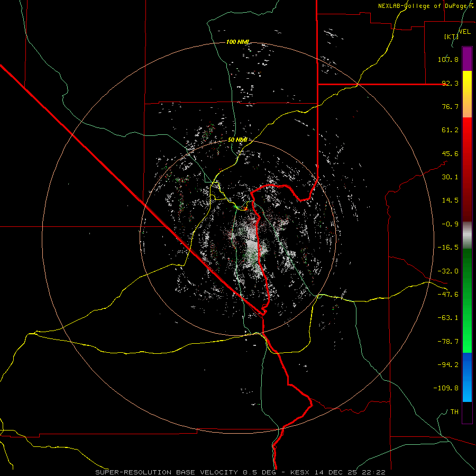The height and width of the screenshot is (476, 476).
Task: Click the -94.2 legend value
Action: pyautogui.click(x=448, y=365)
